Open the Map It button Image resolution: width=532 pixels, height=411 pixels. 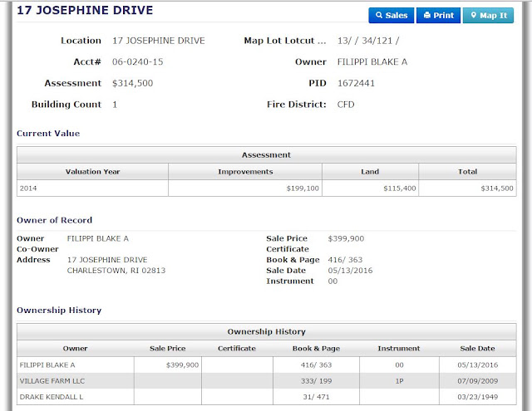tap(488, 15)
